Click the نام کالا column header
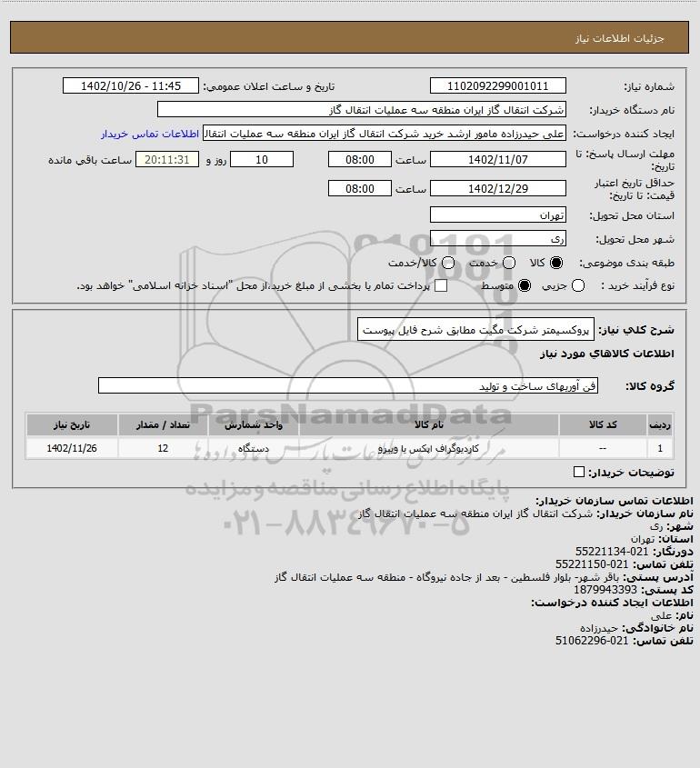Viewport: 700px width, 768px height. (429, 424)
